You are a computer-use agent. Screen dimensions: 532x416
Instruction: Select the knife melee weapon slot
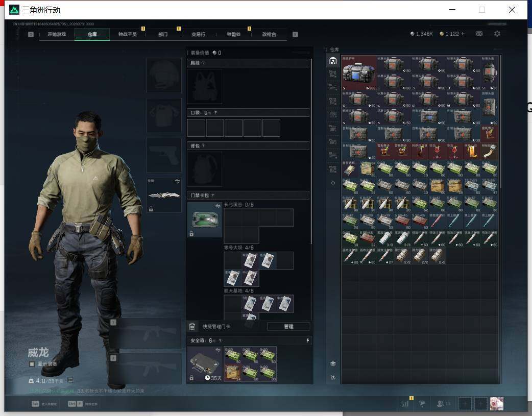[x=164, y=195]
